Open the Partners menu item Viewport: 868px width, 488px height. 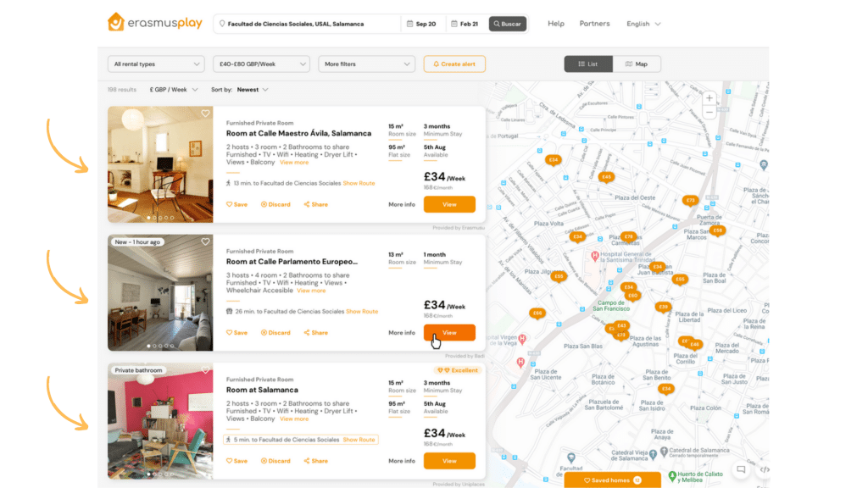[x=594, y=24]
